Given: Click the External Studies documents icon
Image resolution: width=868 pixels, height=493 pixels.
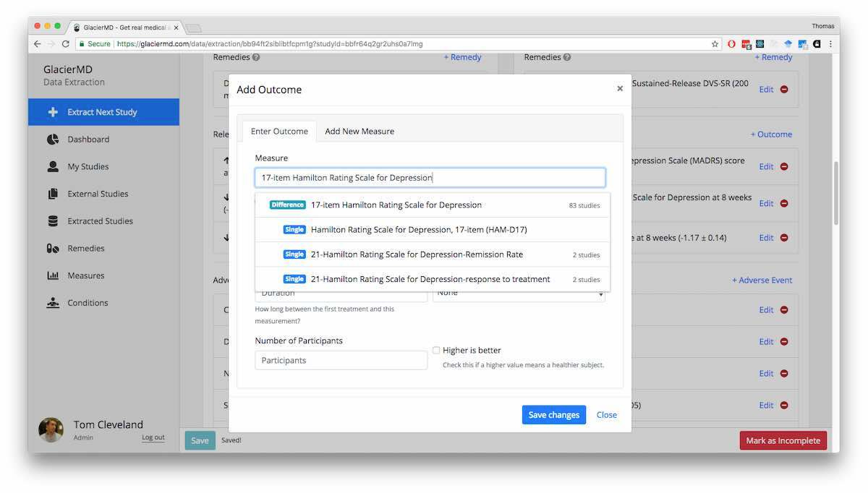Looking at the screenshot, I should (53, 194).
